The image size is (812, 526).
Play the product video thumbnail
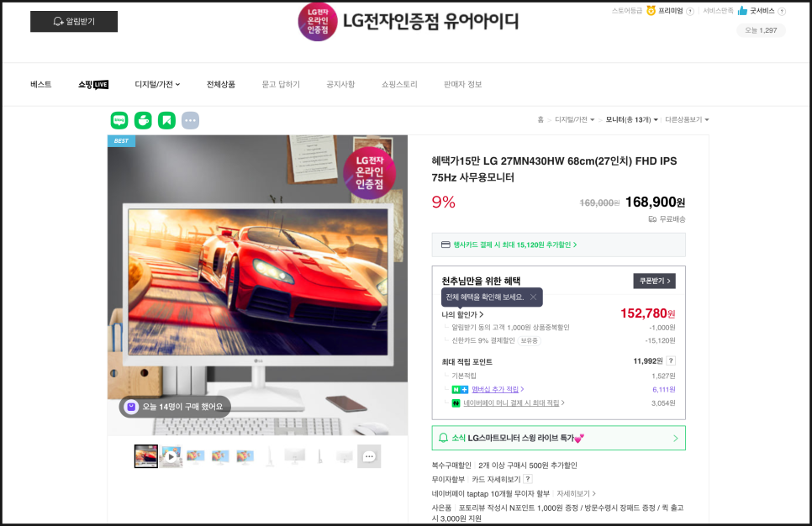171,456
